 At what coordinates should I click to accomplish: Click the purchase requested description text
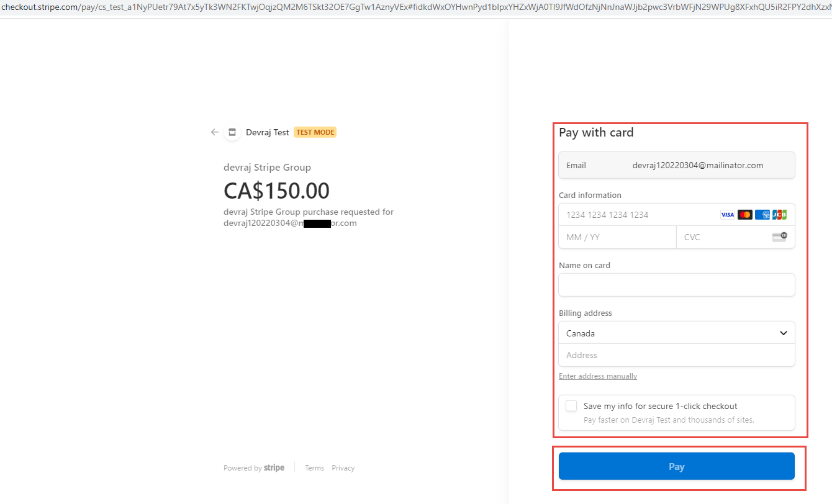point(309,217)
